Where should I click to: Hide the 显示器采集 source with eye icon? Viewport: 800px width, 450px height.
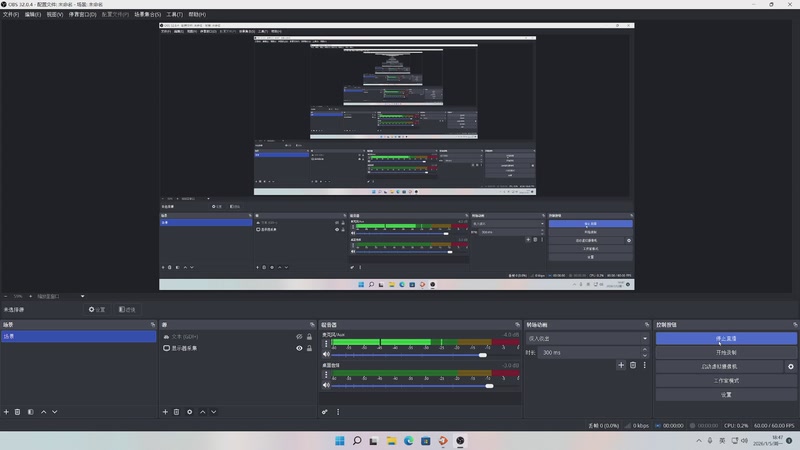299,348
